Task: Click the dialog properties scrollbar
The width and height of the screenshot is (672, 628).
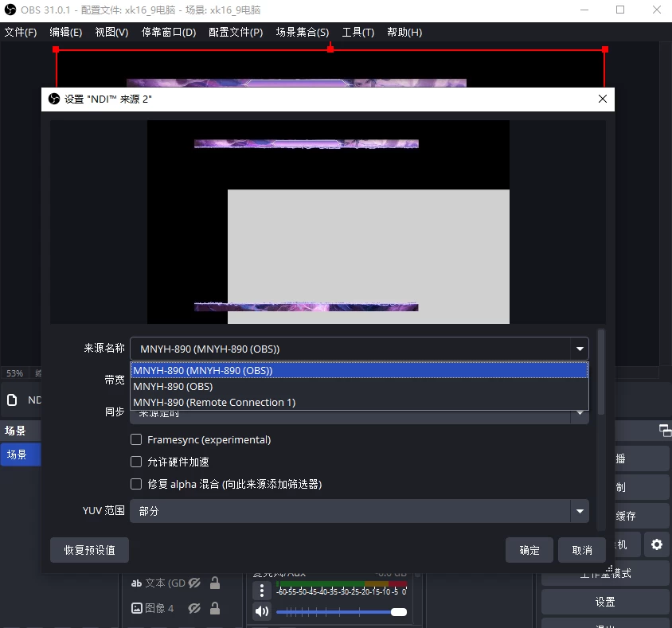Action: point(601,372)
